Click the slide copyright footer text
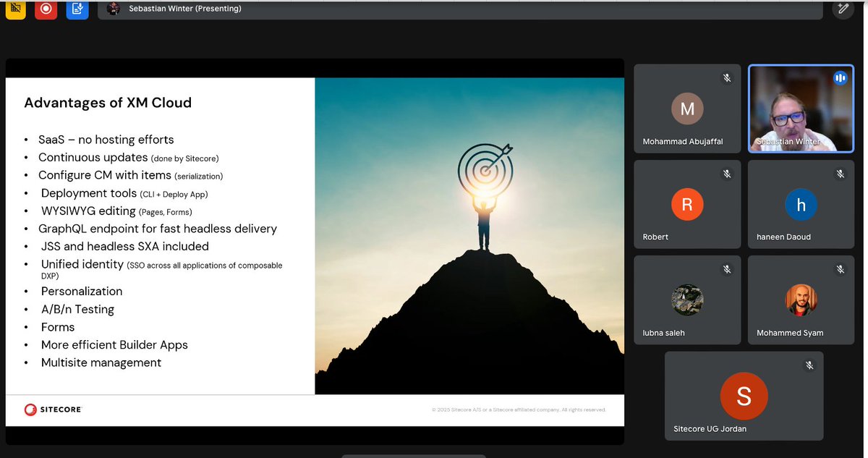The image size is (868, 458). tap(519, 410)
